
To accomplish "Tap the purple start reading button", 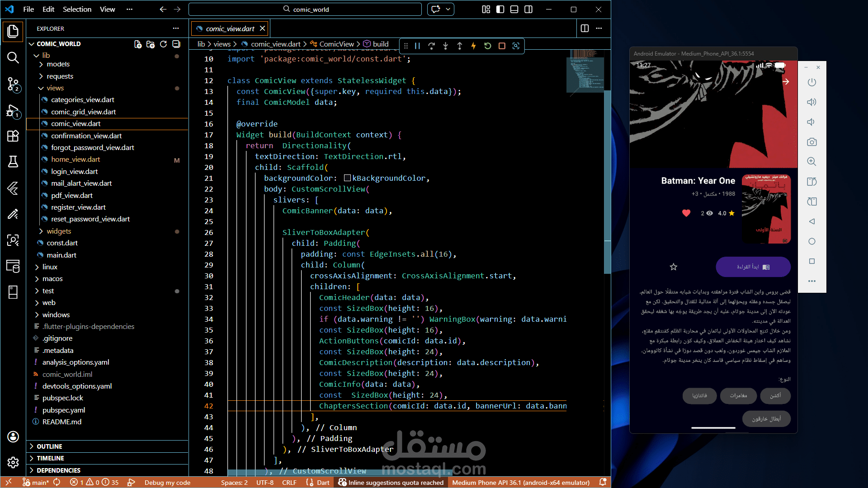I will coord(753,267).
